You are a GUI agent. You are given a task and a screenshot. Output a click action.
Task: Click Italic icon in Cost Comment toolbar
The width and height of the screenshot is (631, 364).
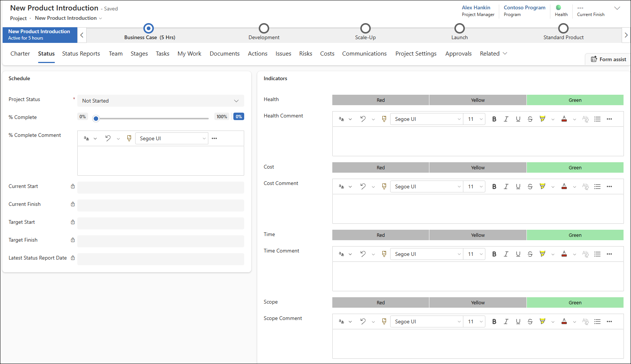(x=506, y=186)
